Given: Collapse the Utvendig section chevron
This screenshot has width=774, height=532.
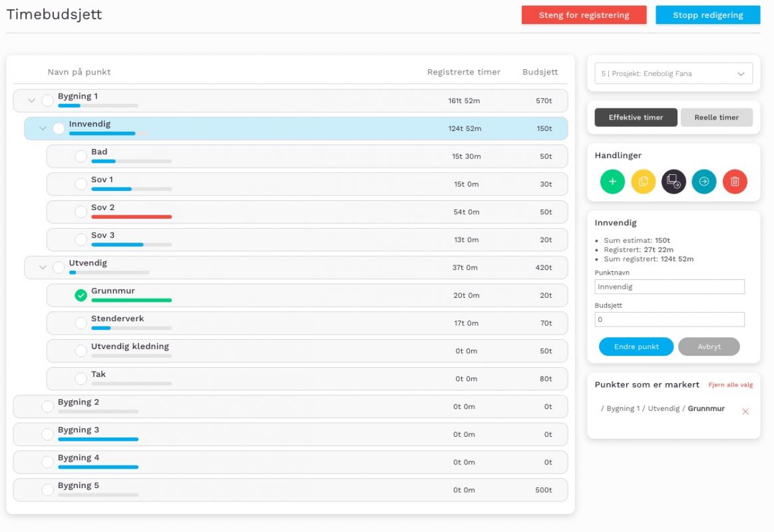Looking at the screenshot, I should 43,267.
